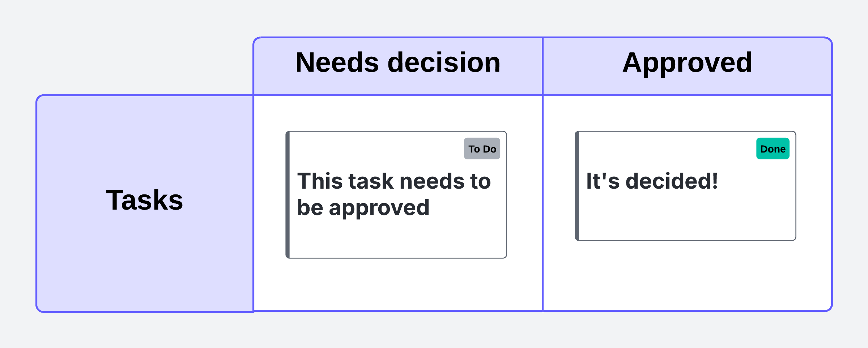This screenshot has width=868, height=348.
Task: Click the word "approved" in the To Do card
Action: [x=379, y=209]
